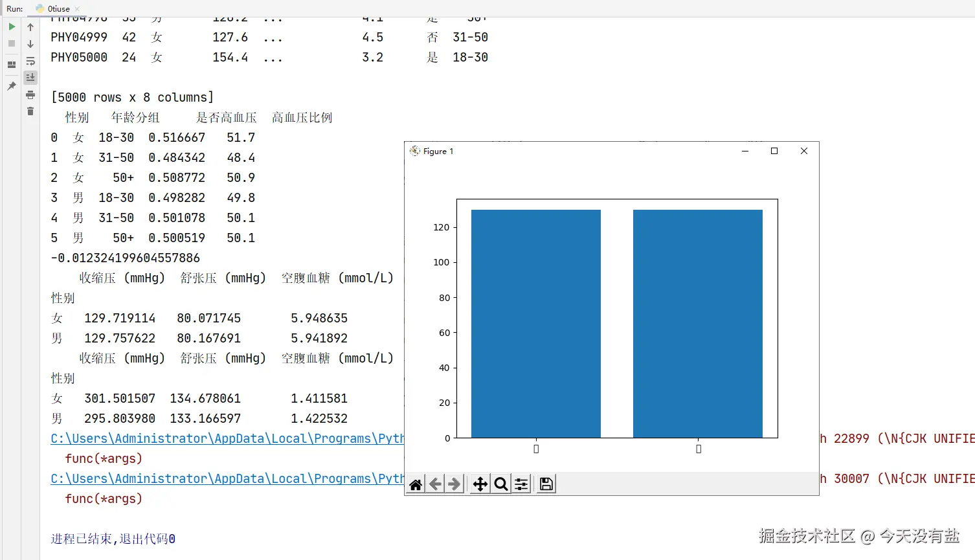The width and height of the screenshot is (975, 560).
Task: Click the row ID "PHY04999"
Action: coord(79,37)
